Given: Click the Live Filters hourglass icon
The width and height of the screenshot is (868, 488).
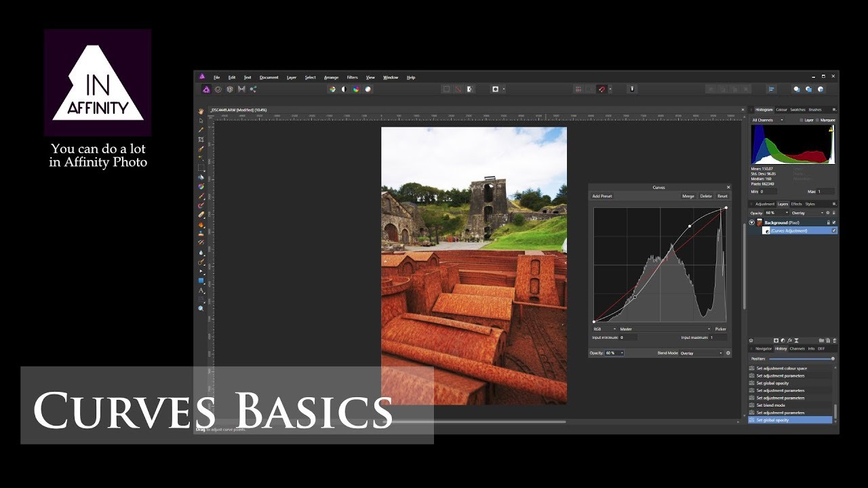Looking at the screenshot, I should coord(796,340).
